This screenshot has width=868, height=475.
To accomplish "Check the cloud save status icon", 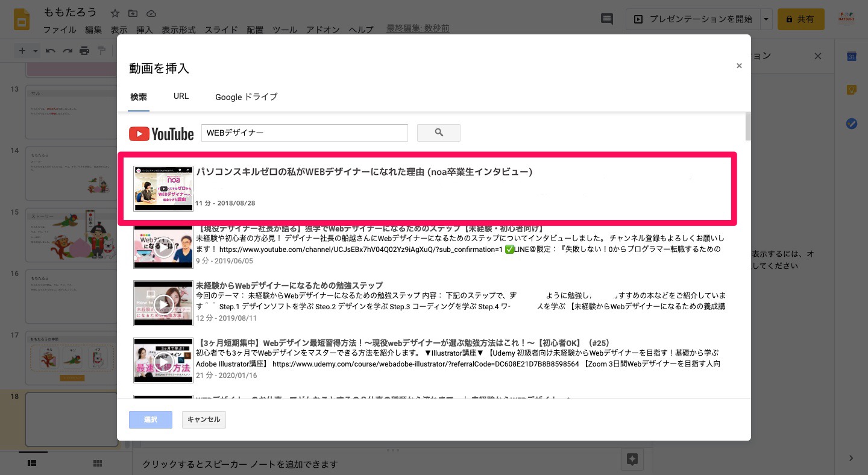I will click(151, 13).
